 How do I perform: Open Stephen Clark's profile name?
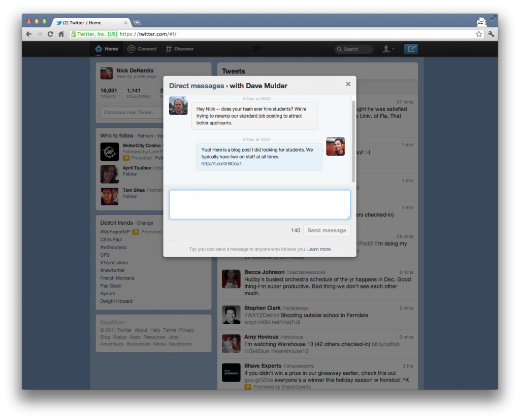pos(263,308)
